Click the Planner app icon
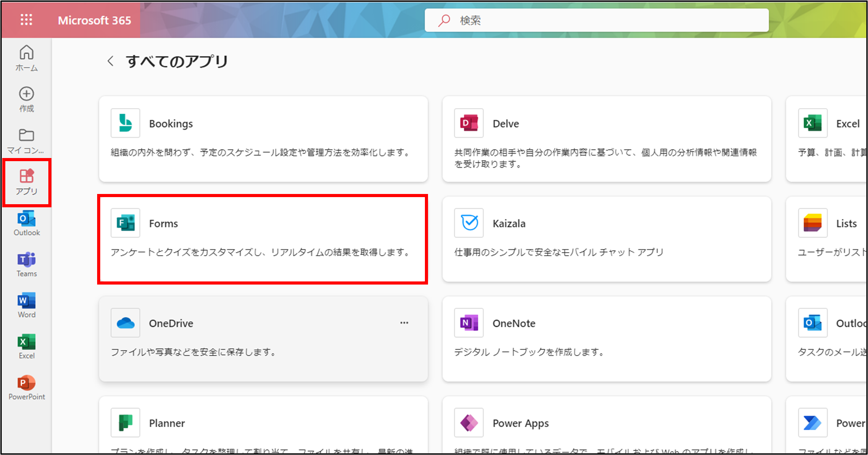This screenshot has width=868, height=455. point(126,423)
